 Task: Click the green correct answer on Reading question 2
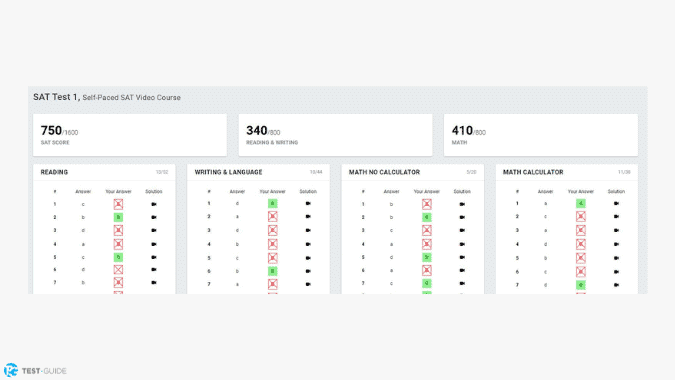pyautogui.click(x=118, y=217)
